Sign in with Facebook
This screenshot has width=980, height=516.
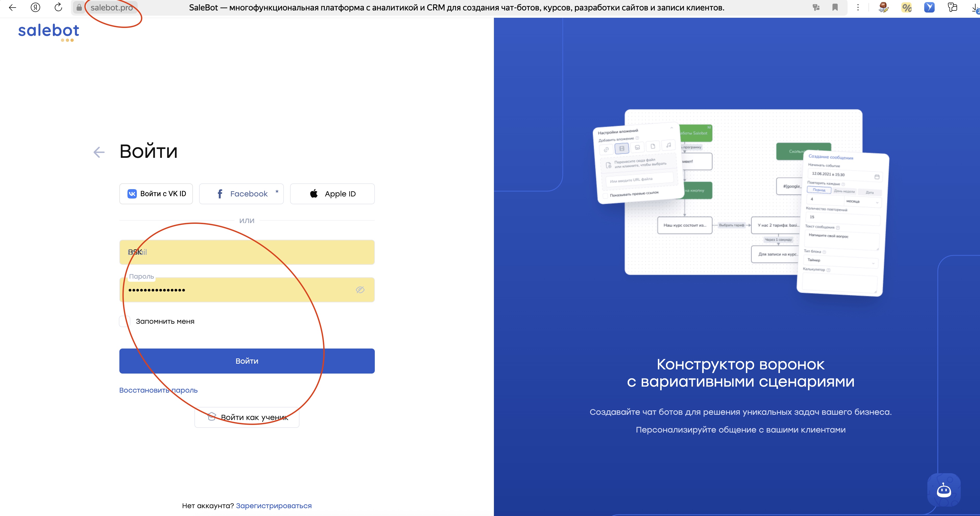pyautogui.click(x=241, y=194)
